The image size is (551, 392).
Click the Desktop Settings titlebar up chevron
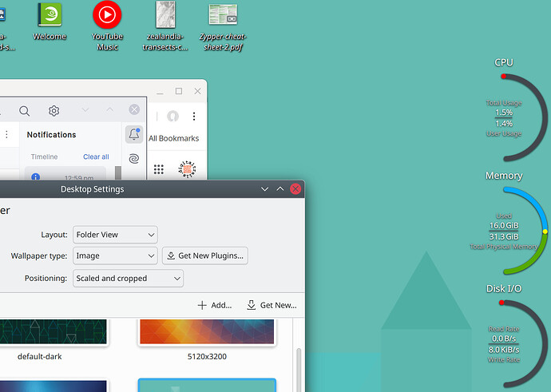coord(280,189)
